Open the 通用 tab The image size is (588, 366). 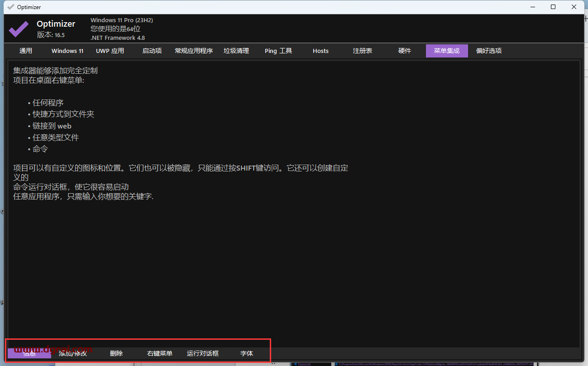pos(26,51)
